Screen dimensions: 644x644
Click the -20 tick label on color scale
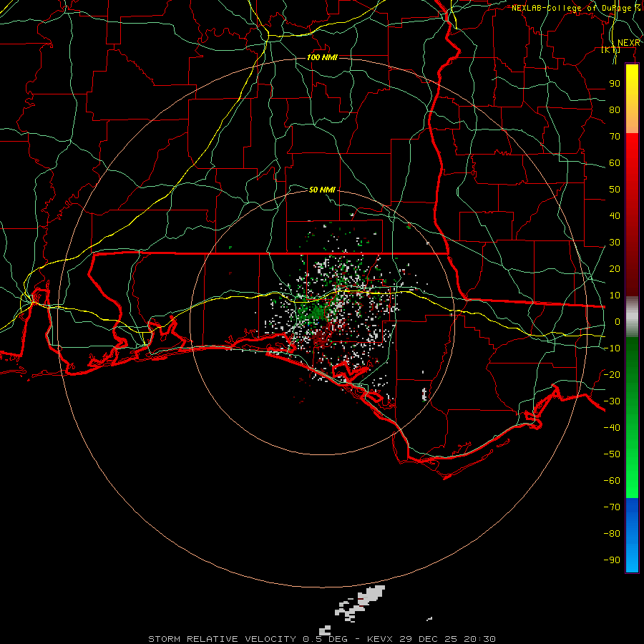point(612,375)
